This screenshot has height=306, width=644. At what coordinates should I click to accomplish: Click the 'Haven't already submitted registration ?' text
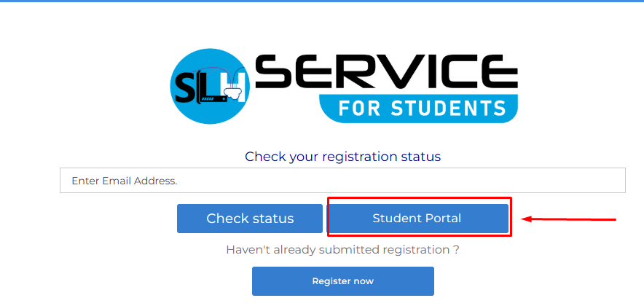[x=342, y=250]
